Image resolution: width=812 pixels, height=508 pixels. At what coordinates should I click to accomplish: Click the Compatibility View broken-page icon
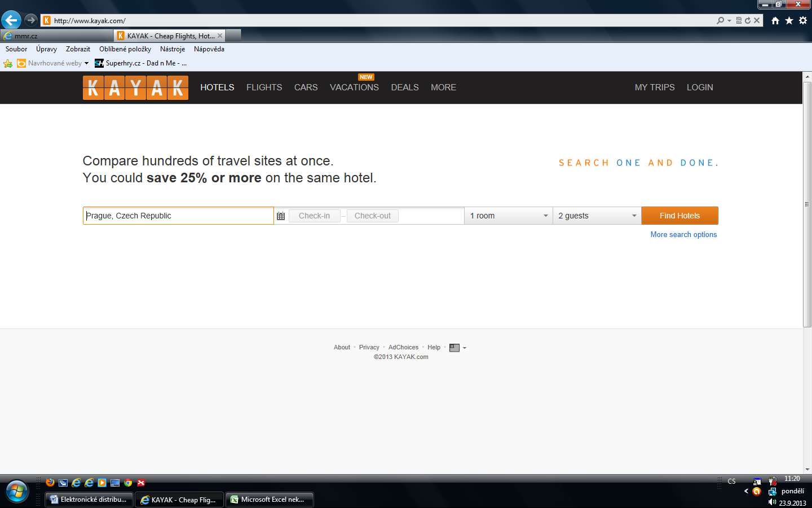739,20
